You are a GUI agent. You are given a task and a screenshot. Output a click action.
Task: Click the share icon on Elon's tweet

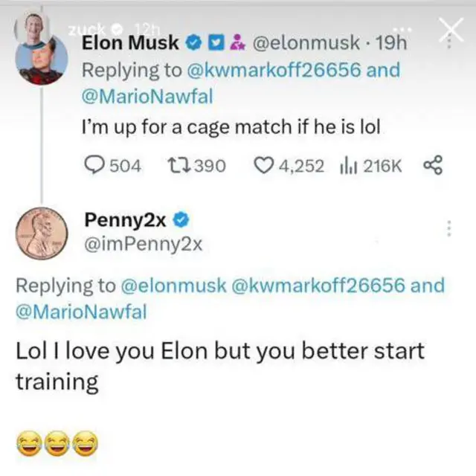click(x=432, y=165)
